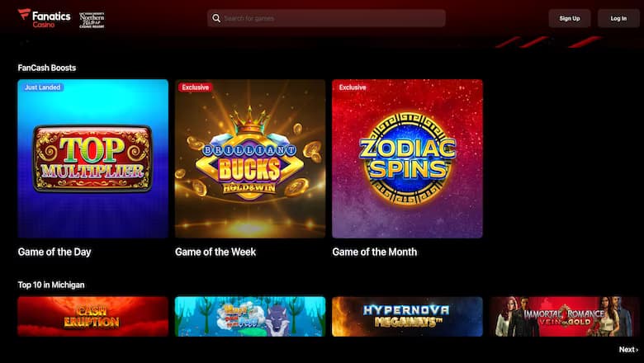Focus the Search for games field
Viewport: 644px width, 363px height.
tap(326, 18)
